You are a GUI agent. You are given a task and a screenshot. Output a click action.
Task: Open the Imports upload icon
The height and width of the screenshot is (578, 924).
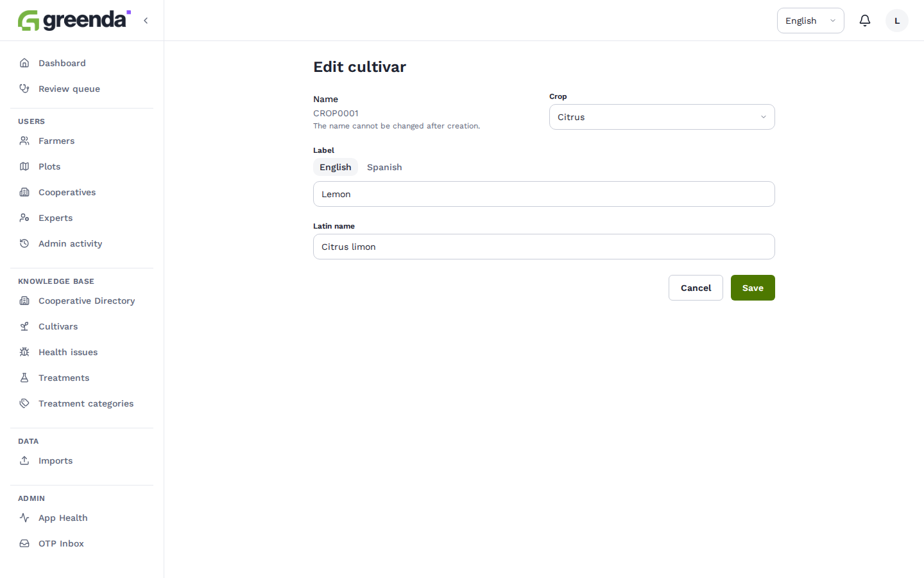pyautogui.click(x=24, y=460)
